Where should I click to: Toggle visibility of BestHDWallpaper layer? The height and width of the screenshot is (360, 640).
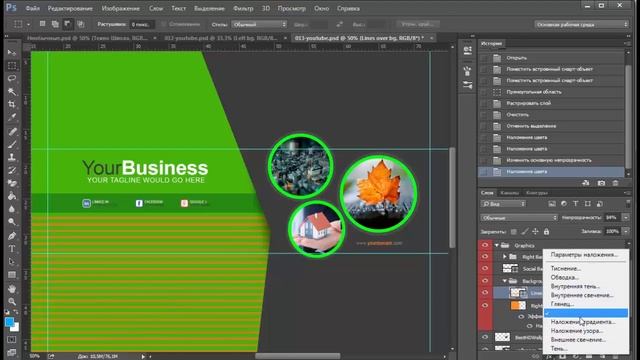pyautogui.click(x=485, y=337)
